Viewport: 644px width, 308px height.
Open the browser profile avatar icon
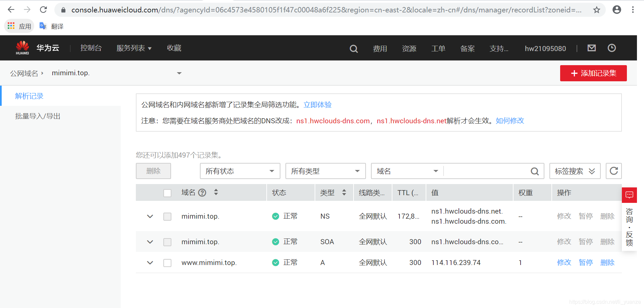[616, 10]
